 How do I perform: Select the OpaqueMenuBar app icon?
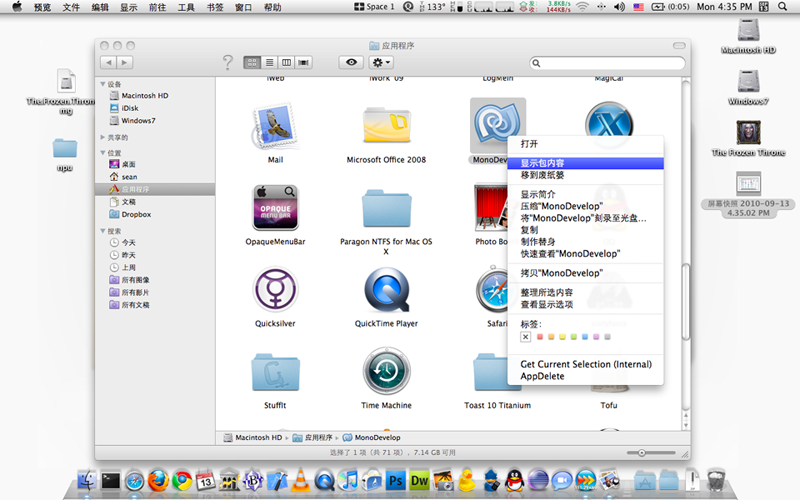pos(275,207)
